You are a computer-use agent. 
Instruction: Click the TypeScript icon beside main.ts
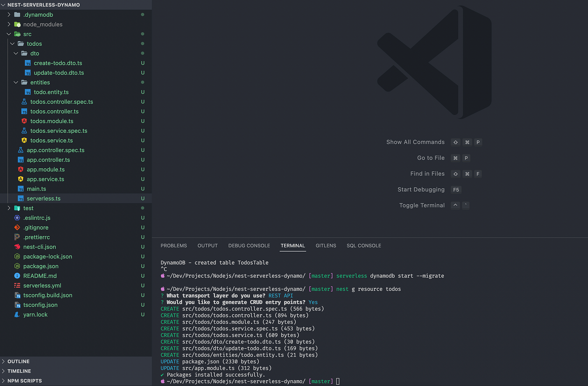coord(21,189)
